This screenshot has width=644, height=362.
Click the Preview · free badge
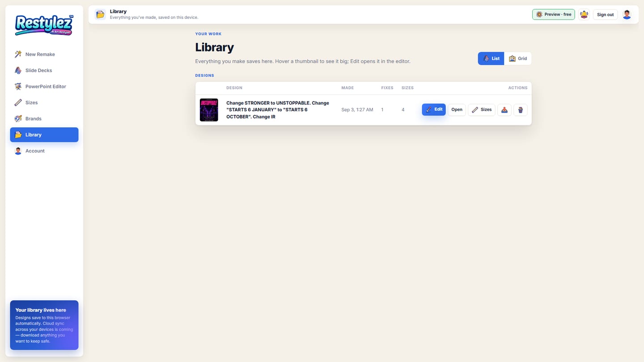(x=553, y=14)
